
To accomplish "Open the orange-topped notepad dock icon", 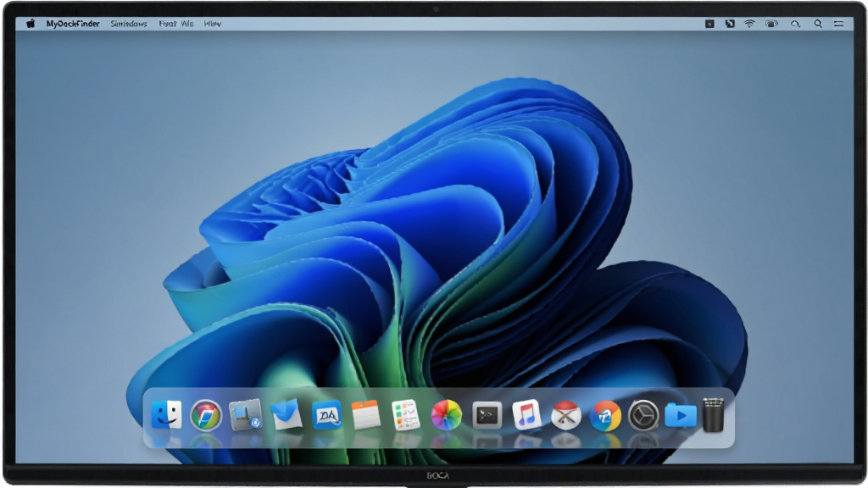I will click(366, 415).
